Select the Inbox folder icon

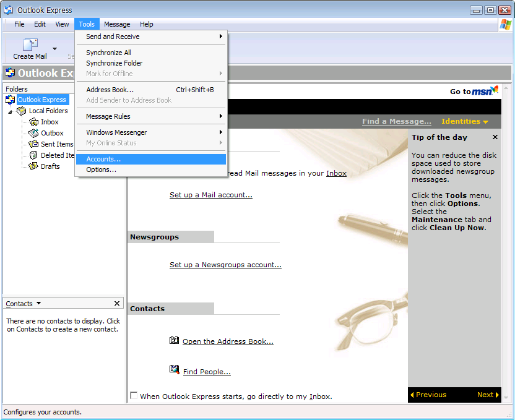[x=34, y=122]
